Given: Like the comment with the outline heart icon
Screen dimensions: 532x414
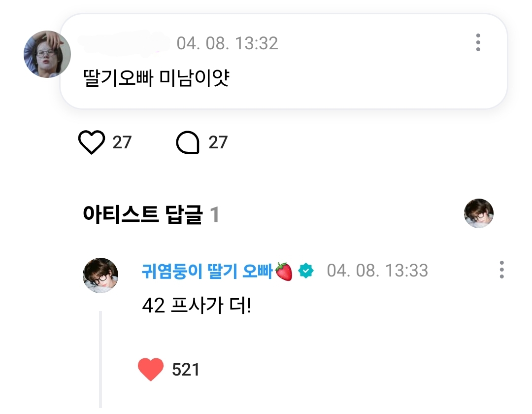Looking at the screenshot, I should (92, 142).
